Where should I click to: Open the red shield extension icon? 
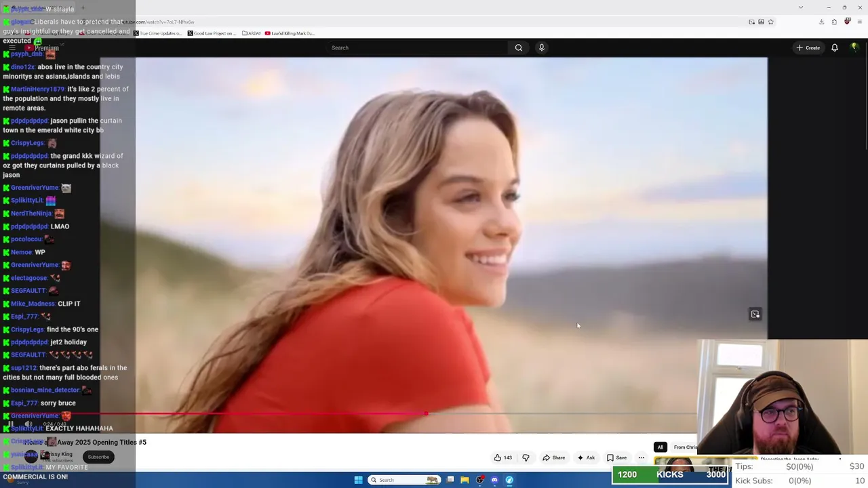847,22
